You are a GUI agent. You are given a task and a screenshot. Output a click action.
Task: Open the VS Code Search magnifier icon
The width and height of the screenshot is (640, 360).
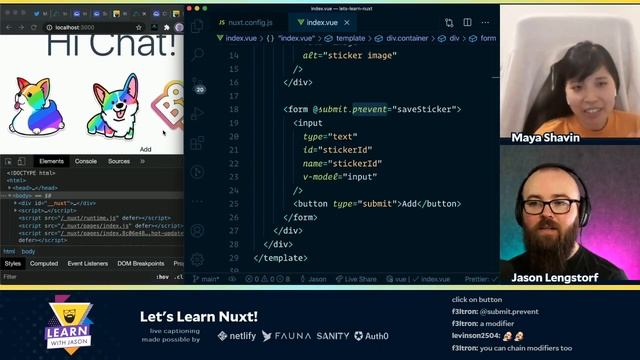coord(198,54)
